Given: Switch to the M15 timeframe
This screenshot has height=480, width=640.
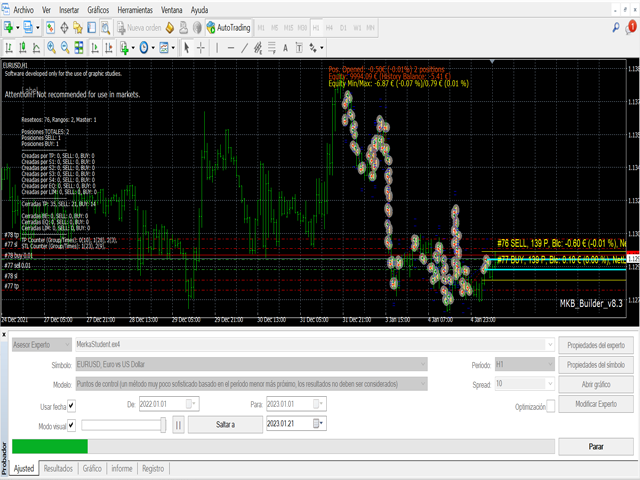Looking at the screenshot, I should coord(288,28).
